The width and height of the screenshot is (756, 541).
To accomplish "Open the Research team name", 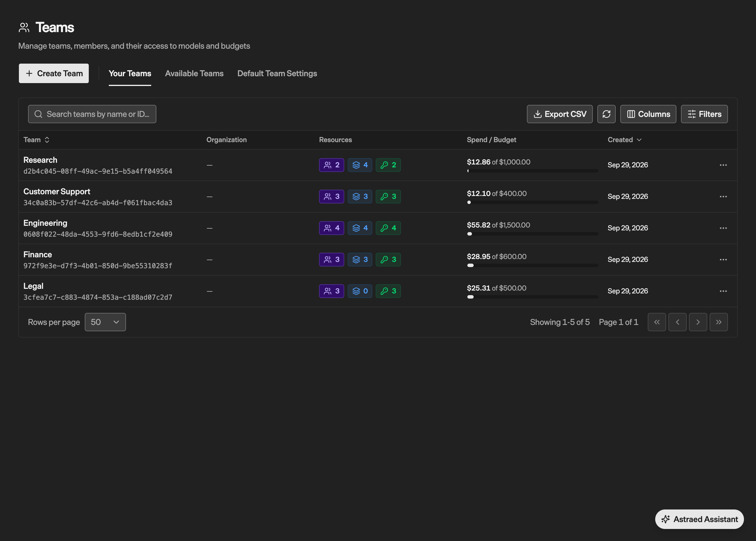I will pyautogui.click(x=40, y=160).
